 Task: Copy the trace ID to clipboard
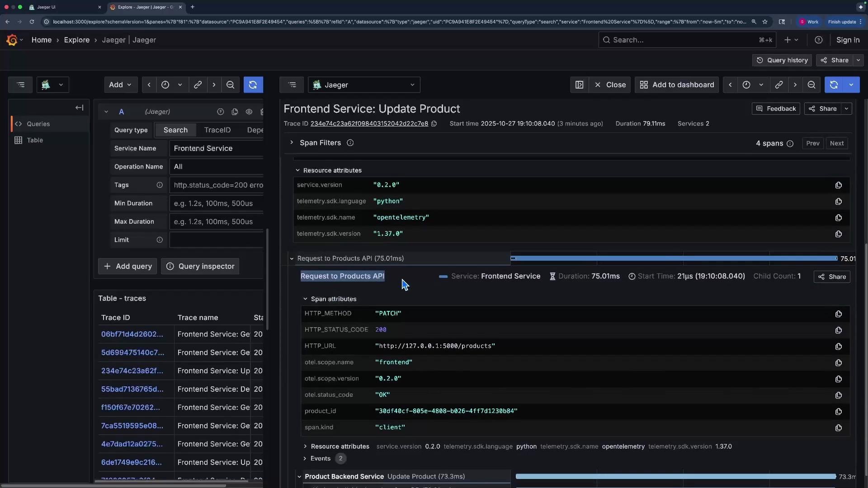pos(434,124)
